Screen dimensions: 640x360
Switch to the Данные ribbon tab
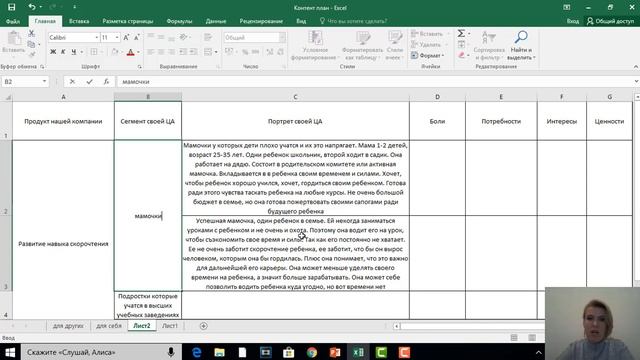pyautogui.click(x=216, y=21)
